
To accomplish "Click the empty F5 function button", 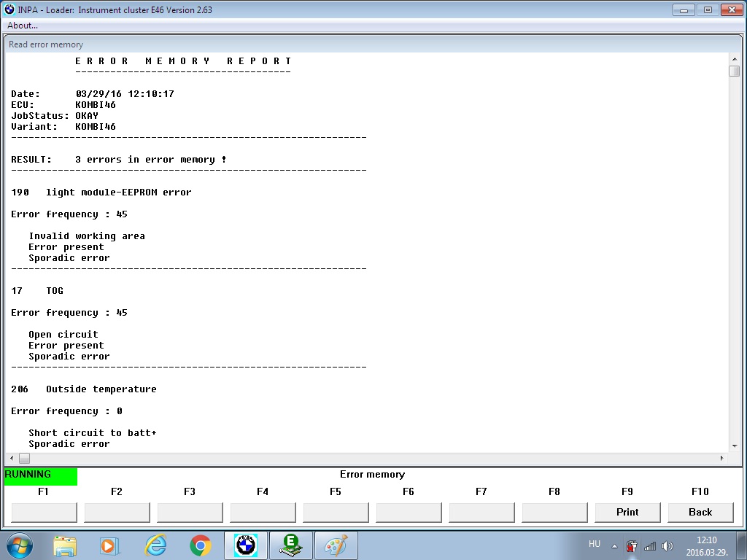I will pyautogui.click(x=336, y=513).
